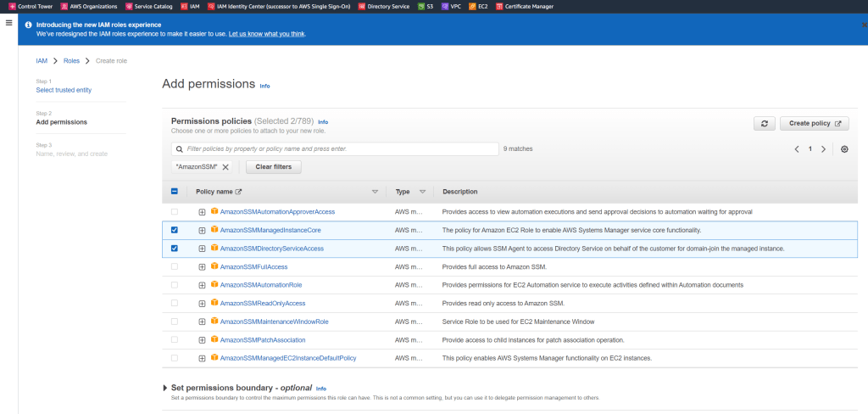The height and width of the screenshot is (414, 868).
Task: Expand AmazonSSMMaintenanceWindowRole policy details
Action: coord(202,322)
